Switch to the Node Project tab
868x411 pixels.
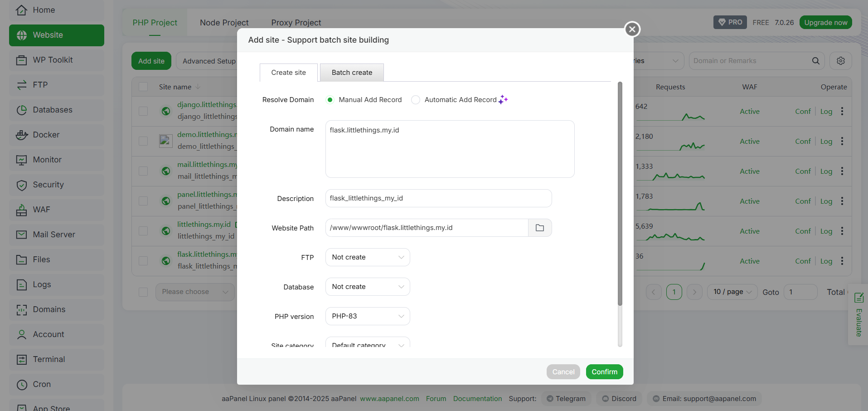[224, 23]
